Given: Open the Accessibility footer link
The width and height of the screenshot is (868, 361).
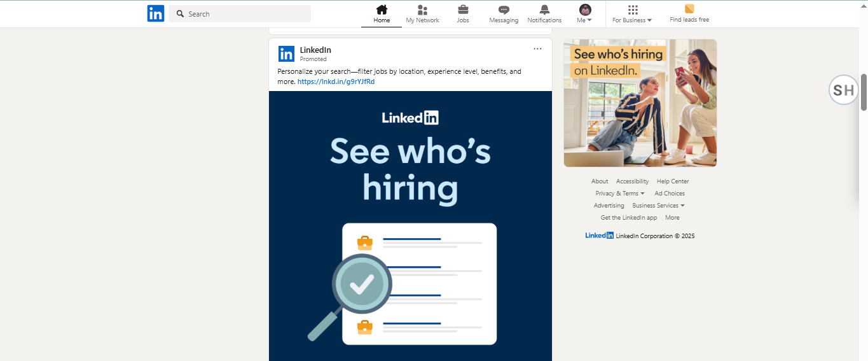Looking at the screenshot, I should tap(632, 181).
